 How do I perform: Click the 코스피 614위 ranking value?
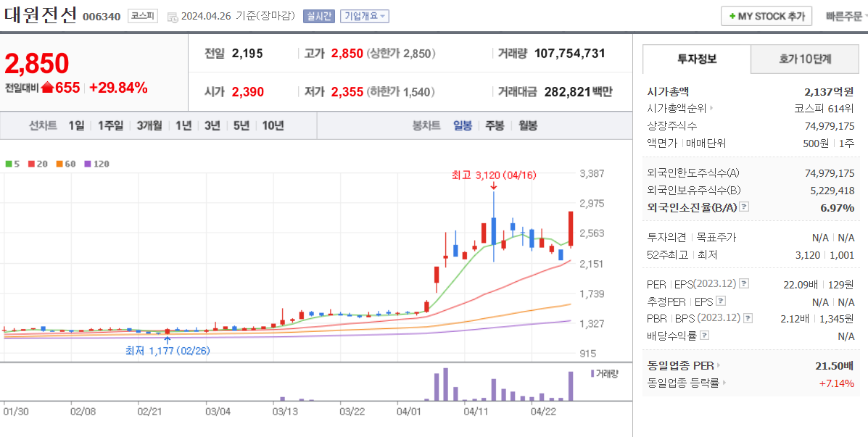pos(824,109)
